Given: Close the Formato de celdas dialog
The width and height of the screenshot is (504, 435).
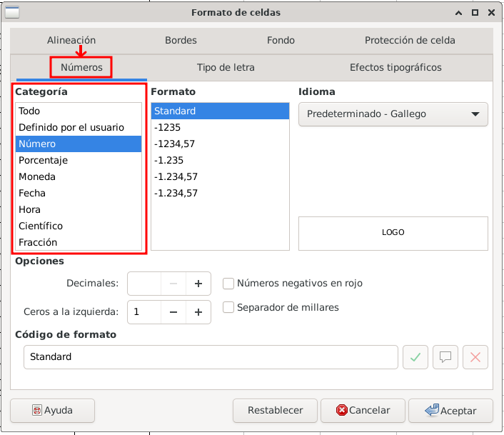Looking at the screenshot, I should point(491,13).
